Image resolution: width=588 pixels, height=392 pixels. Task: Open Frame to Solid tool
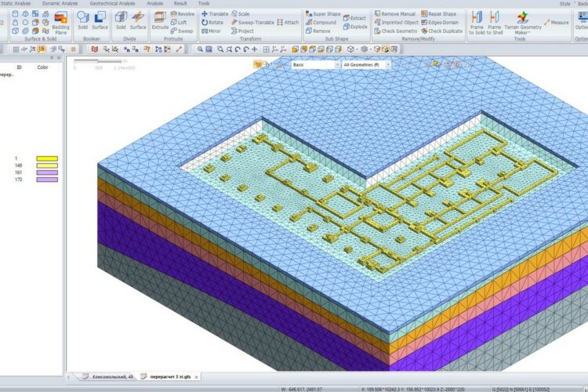click(477, 22)
